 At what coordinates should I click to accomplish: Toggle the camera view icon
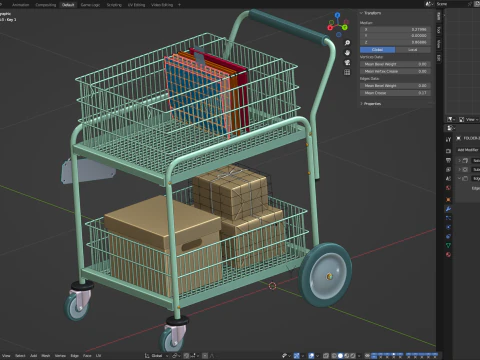point(347,62)
